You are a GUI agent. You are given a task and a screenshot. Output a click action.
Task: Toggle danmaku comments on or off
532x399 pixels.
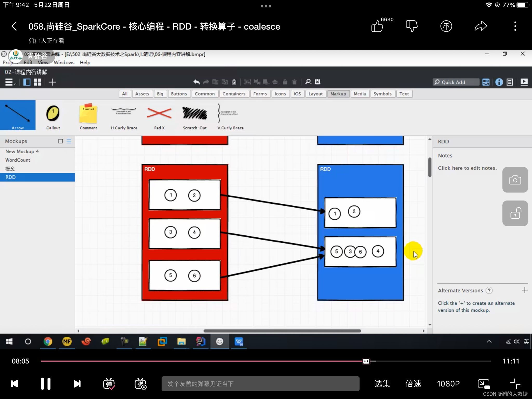coord(109,384)
